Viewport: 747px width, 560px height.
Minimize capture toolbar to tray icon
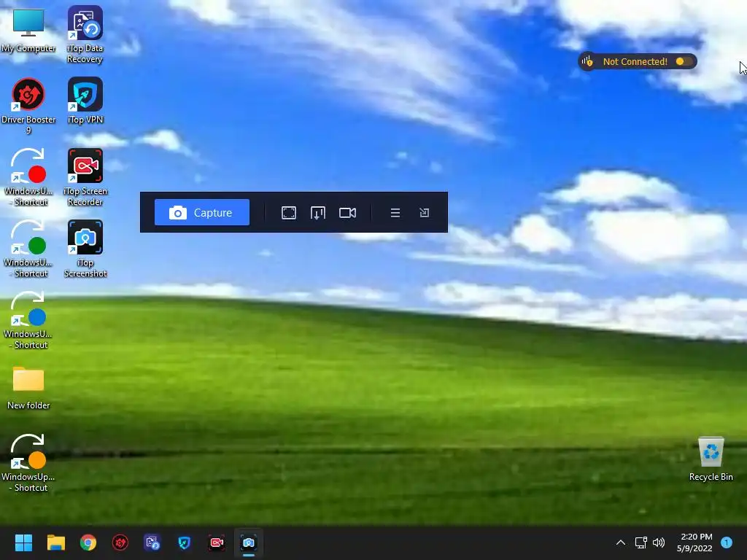pyautogui.click(x=424, y=213)
